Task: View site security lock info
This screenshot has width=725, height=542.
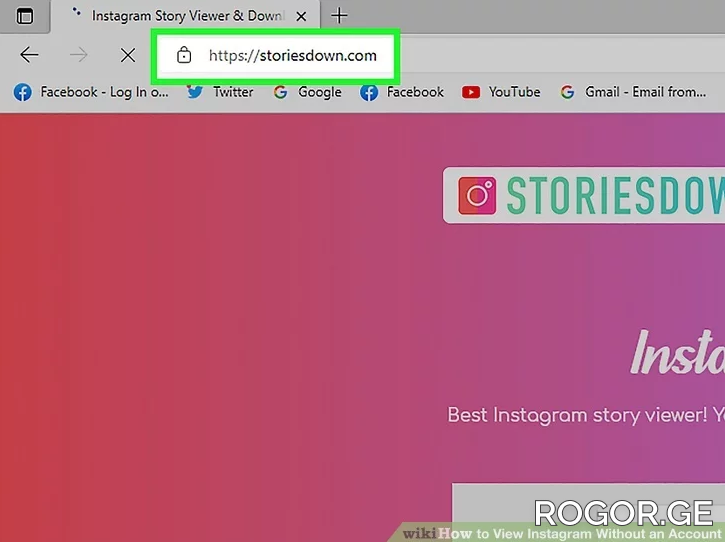Action: click(184, 55)
